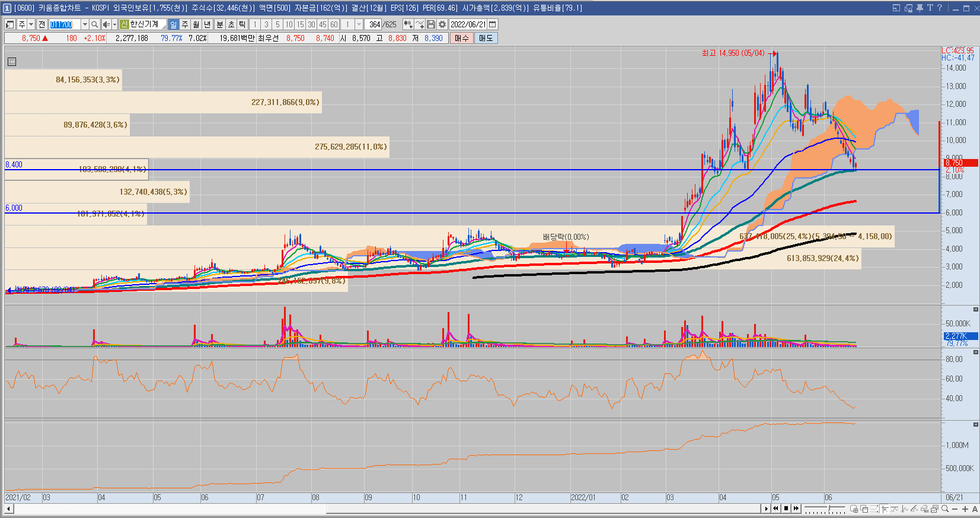Expand the 한신기계 stock name corner dropdown
The image size is (980, 518).
click(x=164, y=27)
